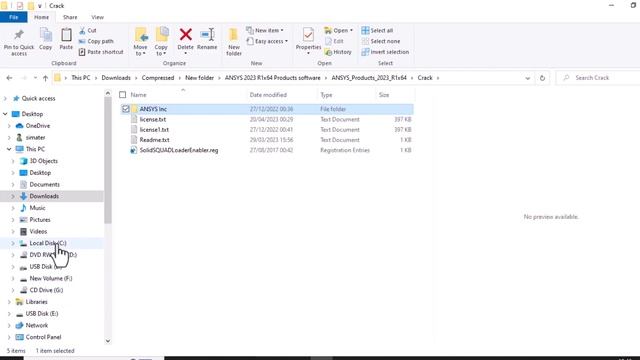Image resolution: width=640 pixels, height=360 pixels.
Task: Expand Quick access in navigation pane
Action: (5, 98)
